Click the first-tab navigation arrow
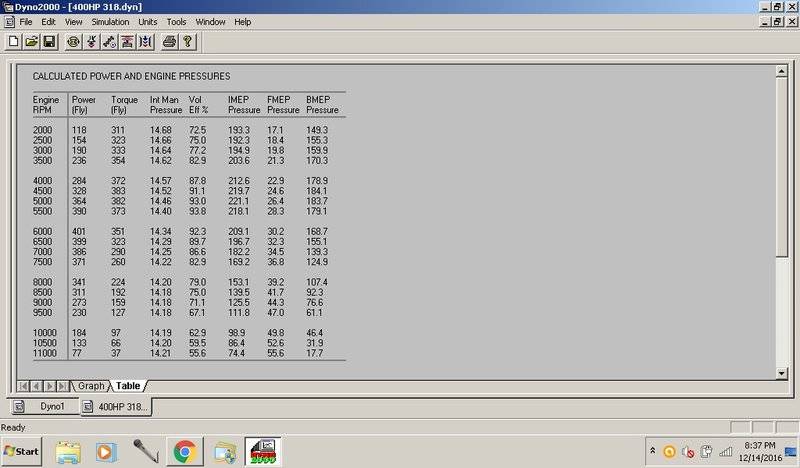 tap(23, 386)
